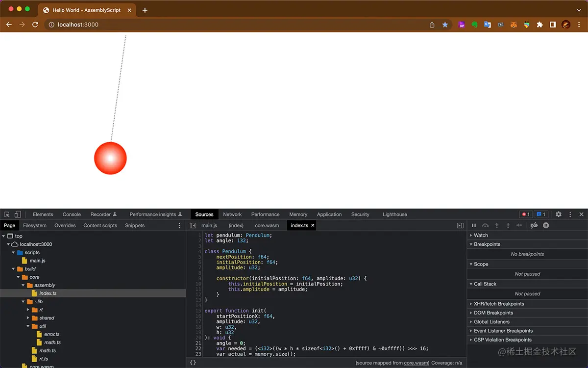Open math.ts under the util folder
Viewport: 588px width, 368px height.
point(52,342)
